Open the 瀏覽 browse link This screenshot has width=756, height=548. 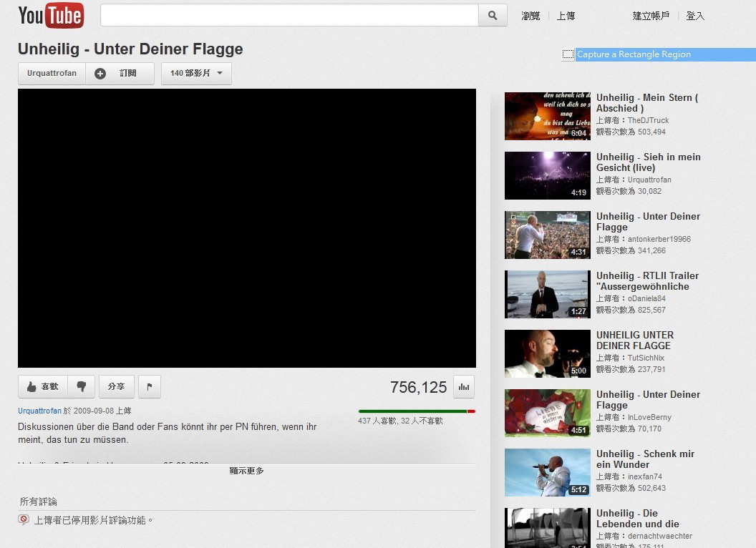click(x=530, y=16)
